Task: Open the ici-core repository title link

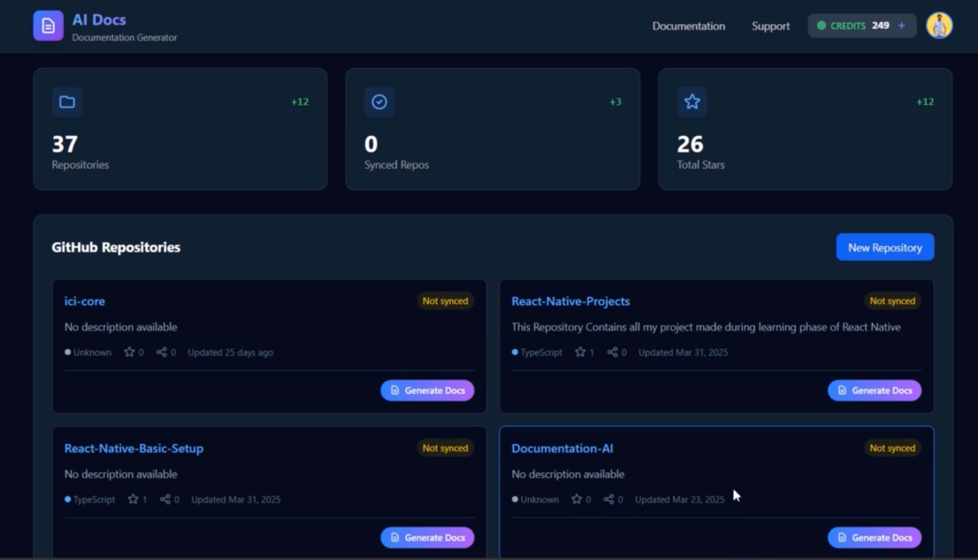Action: click(84, 301)
